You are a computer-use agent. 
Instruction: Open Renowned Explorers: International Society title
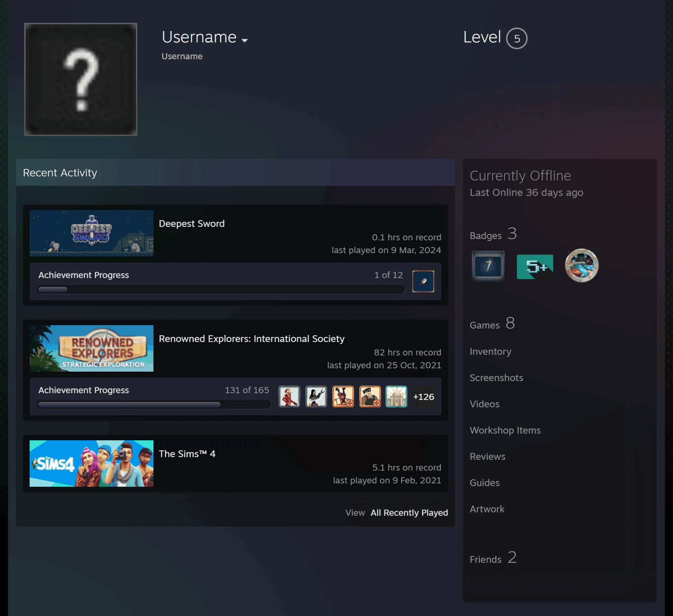[252, 339]
